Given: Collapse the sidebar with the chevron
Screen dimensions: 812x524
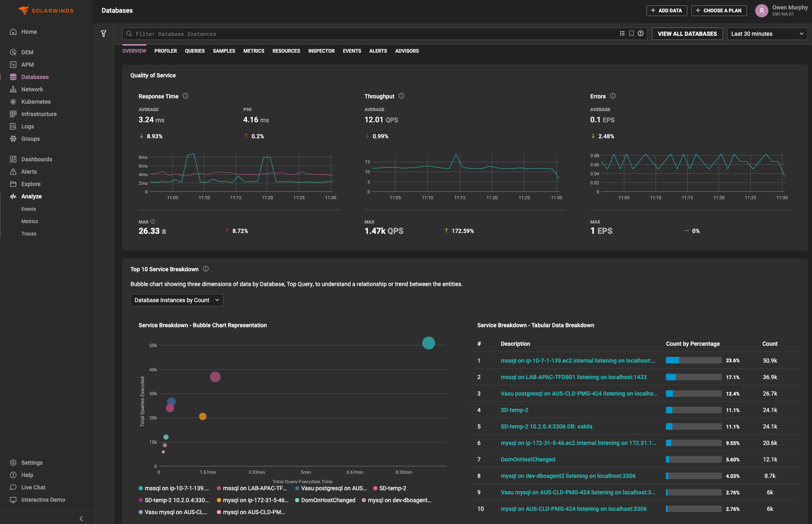Looking at the screenshot, I should 81,519.
